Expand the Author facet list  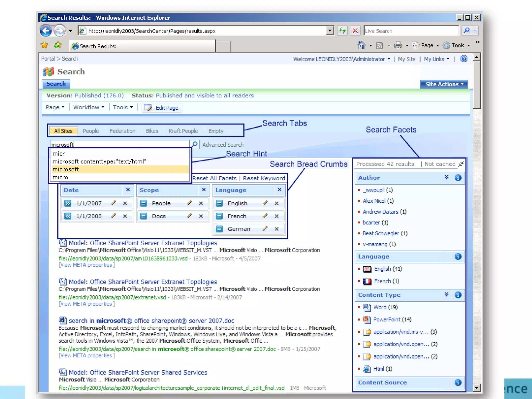(447, 177)
